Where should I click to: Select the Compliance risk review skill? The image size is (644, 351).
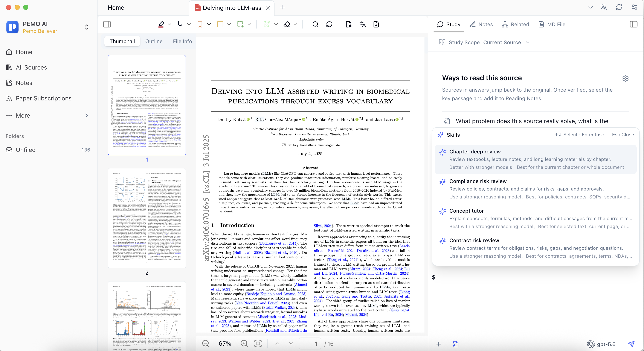click(536, 189)
